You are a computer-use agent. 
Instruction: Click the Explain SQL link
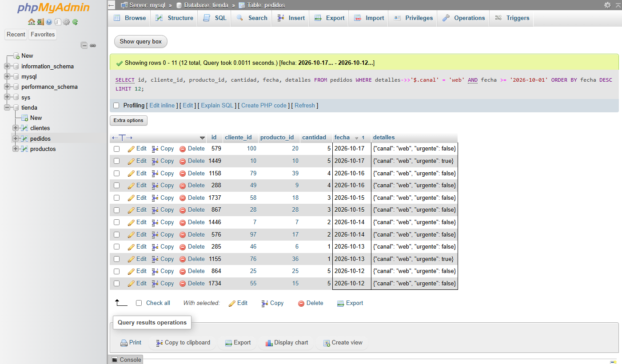coord(217,106)
